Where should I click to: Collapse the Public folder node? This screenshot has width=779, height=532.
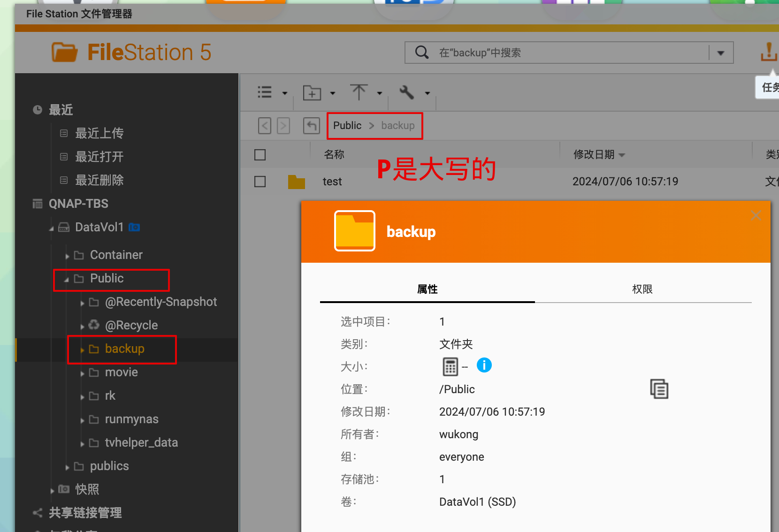67,280
